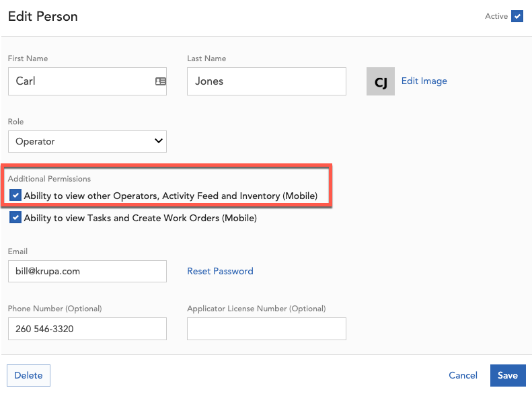Save the person changes
The width and height of the screenshot is (532, 394).
point(508,375)
